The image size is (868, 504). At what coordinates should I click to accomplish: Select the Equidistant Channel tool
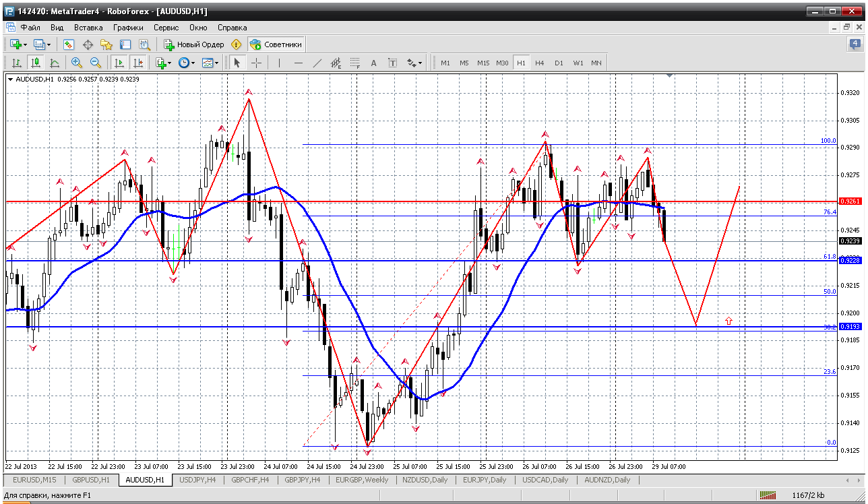pyautogui.click(x=336, y=63)
